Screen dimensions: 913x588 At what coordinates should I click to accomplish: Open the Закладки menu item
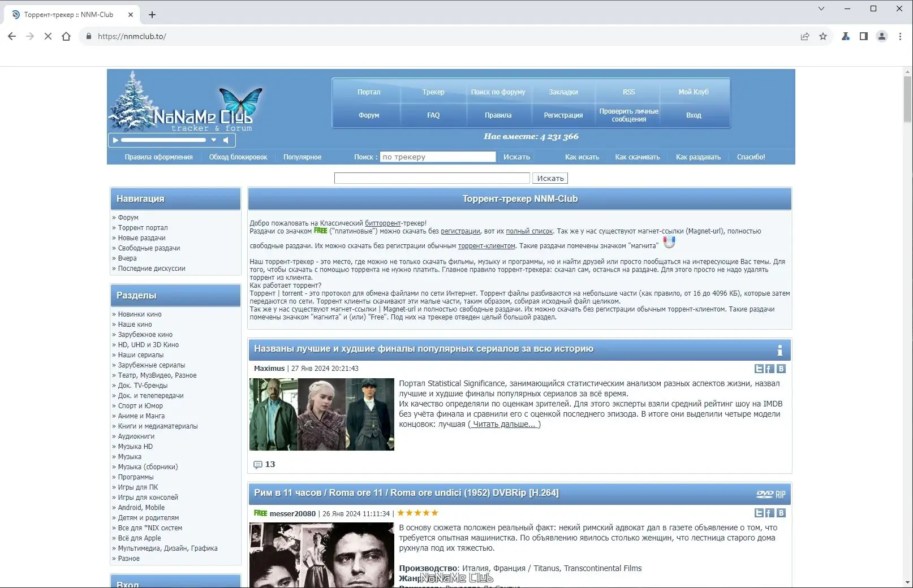563,92
